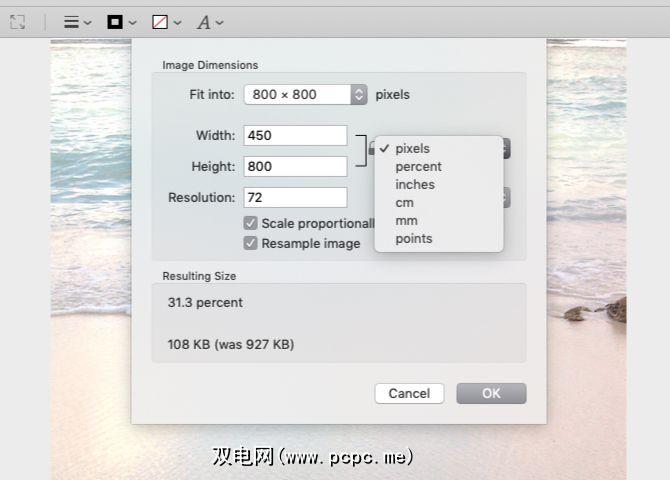670x480 pixels.
Task: Click into the Width field
Action: coord(294,135)
